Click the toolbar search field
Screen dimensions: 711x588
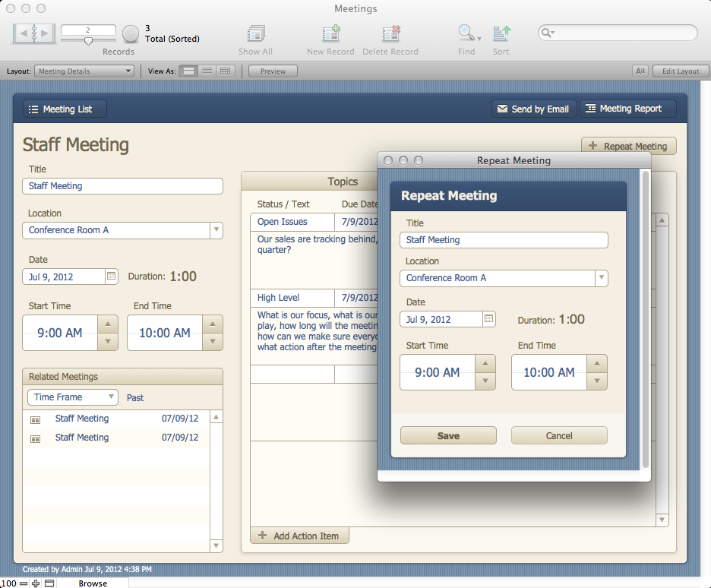click(617, 33)
